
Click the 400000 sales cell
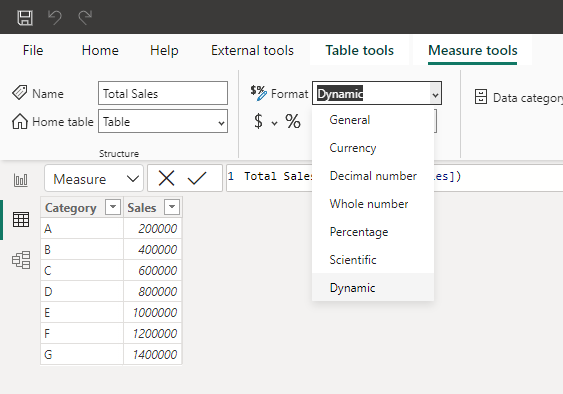(153, 249)
